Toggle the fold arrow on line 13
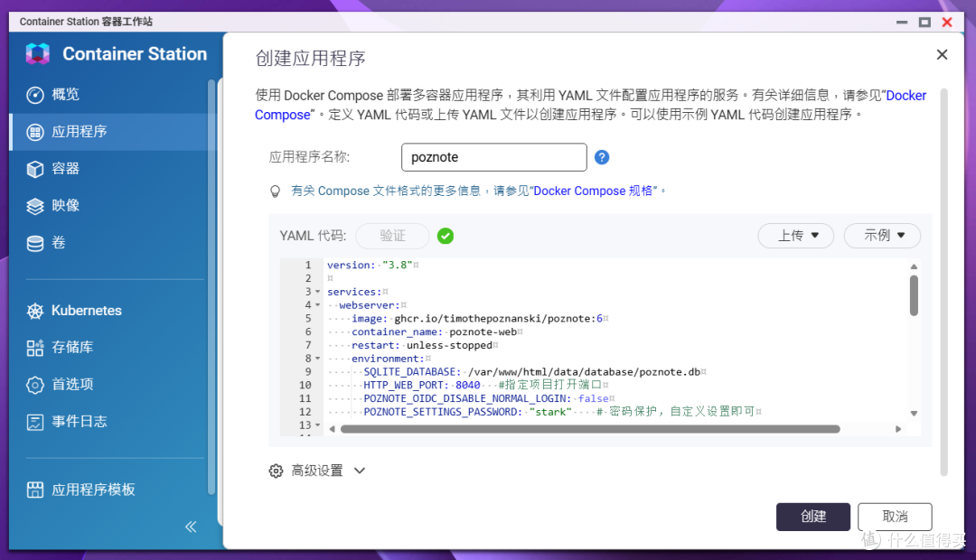Viewport: 976px width, 560px height. pyautogui.click(x=317, y=425)
